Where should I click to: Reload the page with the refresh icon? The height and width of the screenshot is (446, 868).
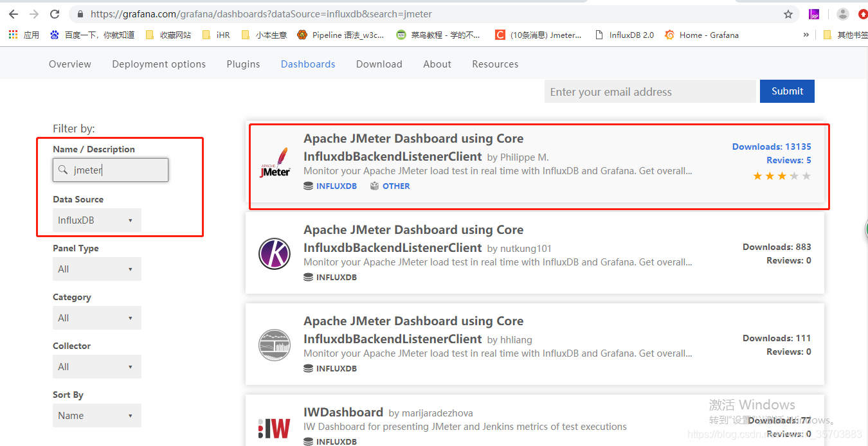point(55,14)
